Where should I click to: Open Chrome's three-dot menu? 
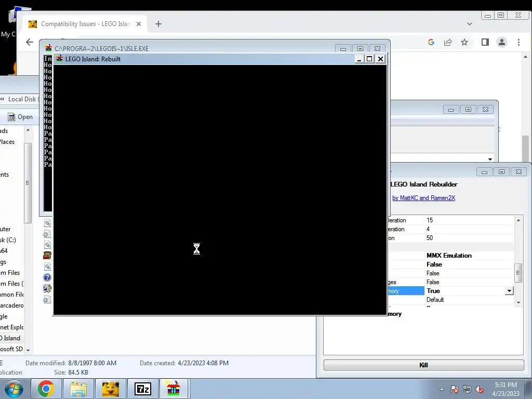tap(518, 42)
